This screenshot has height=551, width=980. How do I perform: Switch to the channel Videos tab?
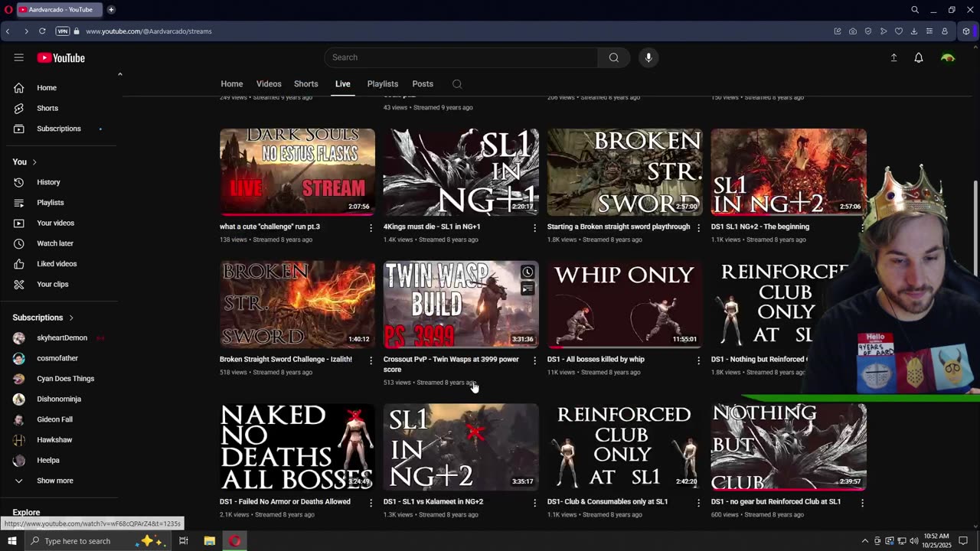pyautogui.click(x=269, y=84)
